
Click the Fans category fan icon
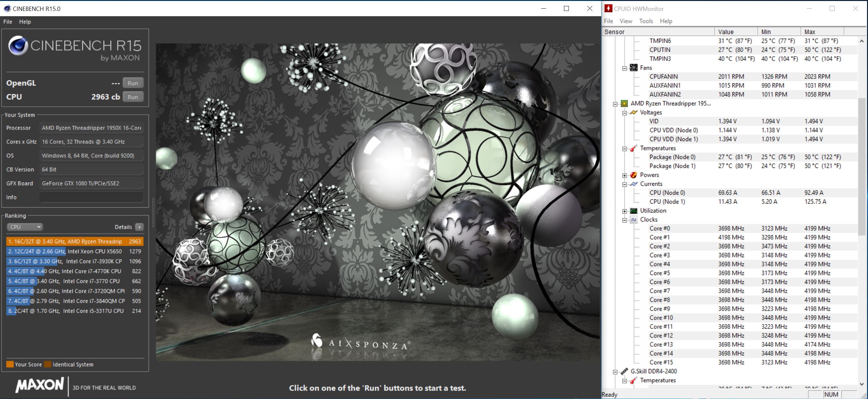(x=634, y=67)
